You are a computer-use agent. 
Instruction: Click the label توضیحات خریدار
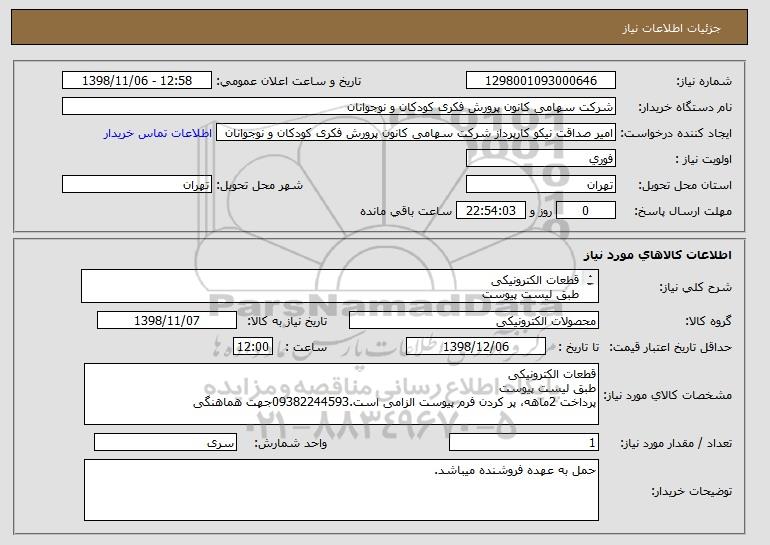691,491
